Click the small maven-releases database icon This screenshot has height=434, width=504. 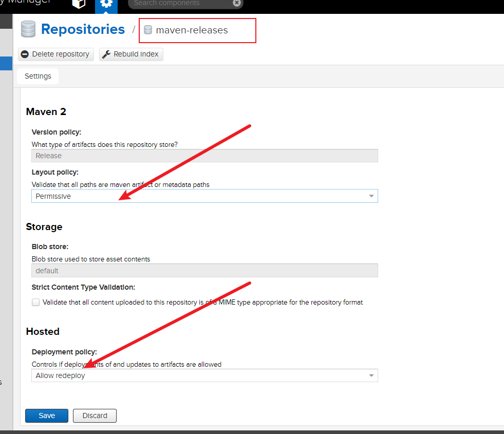point(148,30)
